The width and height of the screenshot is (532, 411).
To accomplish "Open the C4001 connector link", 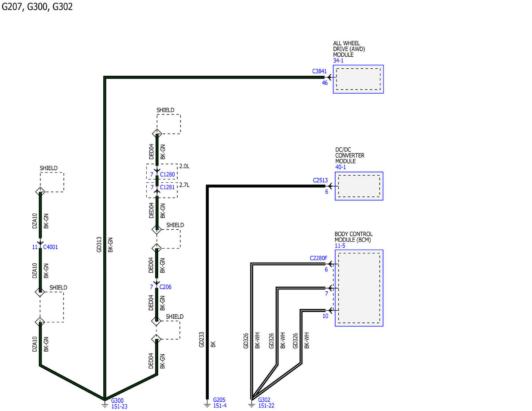I will (50, 247).
